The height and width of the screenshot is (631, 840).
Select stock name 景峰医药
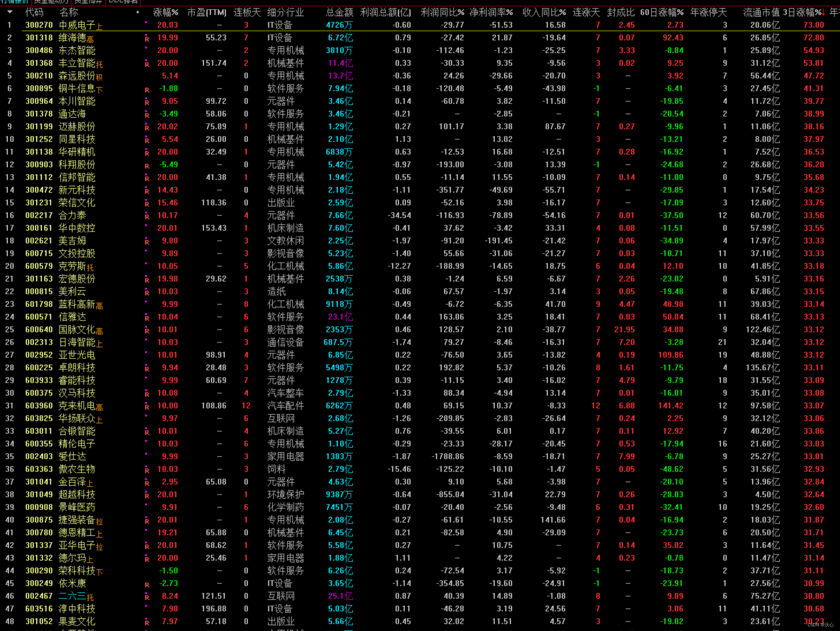click(x=77, y=507)
